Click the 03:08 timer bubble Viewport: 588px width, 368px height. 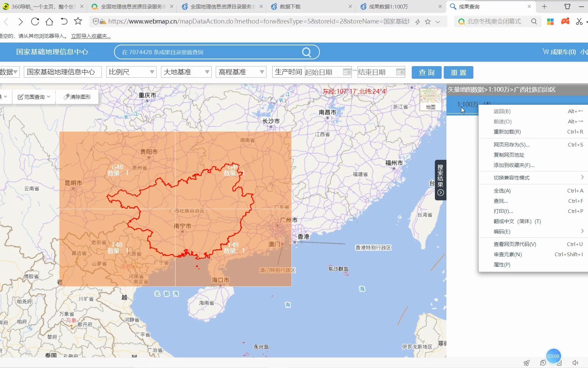click(x=553, y=356)
